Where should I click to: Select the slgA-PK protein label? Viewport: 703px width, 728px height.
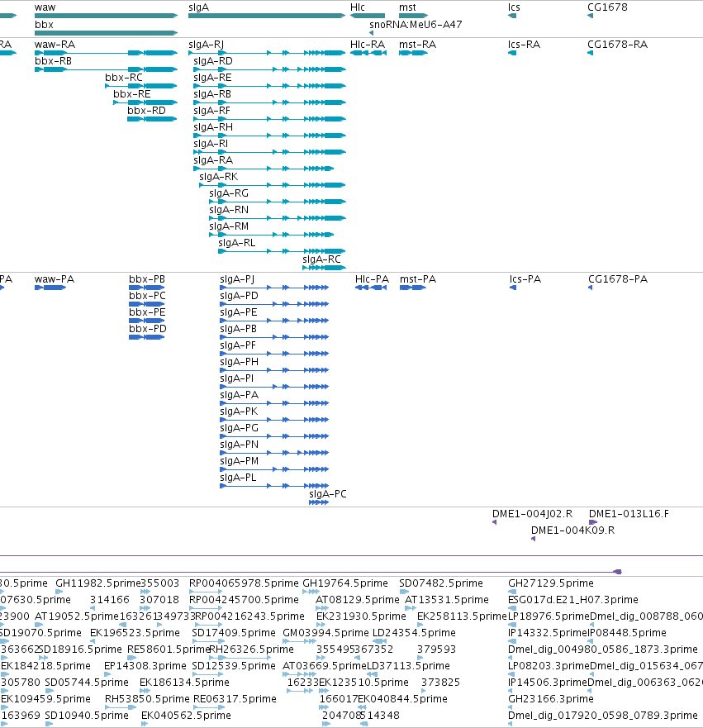point(239,412)
